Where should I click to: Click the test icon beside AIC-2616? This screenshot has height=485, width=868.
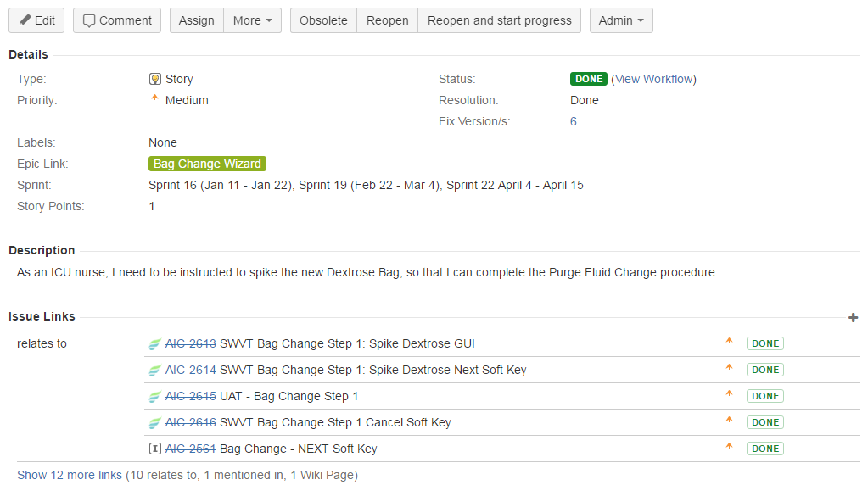coord(155,423)
